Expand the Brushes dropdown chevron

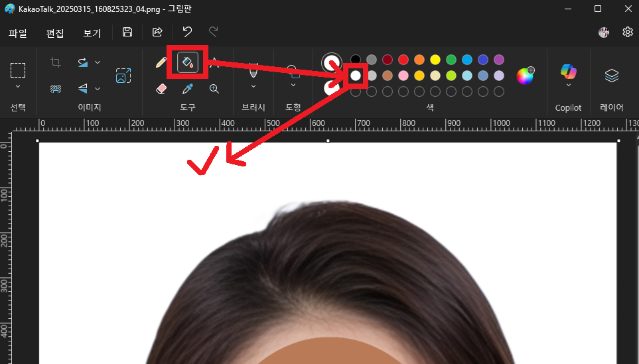pyautogui.click(x=253, y=86)
